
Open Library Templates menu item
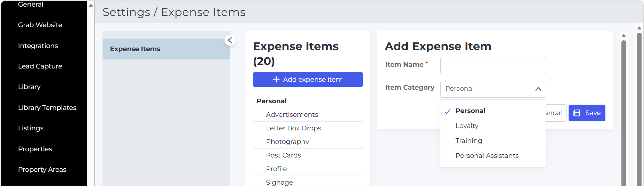tap(47, 108)
